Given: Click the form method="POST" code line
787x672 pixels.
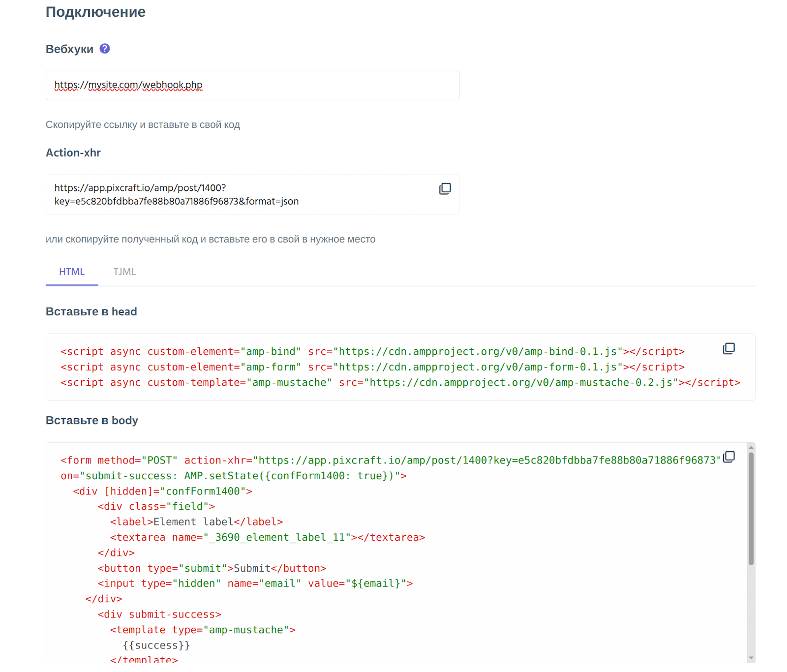Looking at the screenshot, I should (x=391, y=460).
